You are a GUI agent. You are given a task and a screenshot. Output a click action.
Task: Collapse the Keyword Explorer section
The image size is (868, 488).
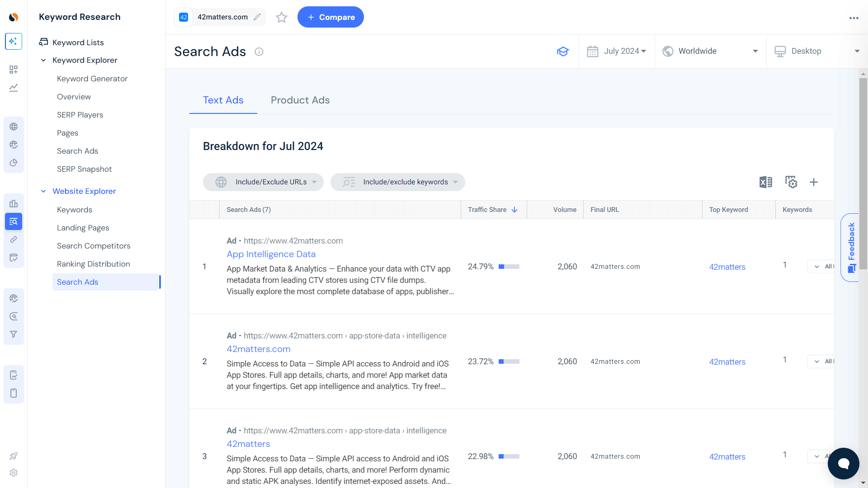click(x=43, y=60)
